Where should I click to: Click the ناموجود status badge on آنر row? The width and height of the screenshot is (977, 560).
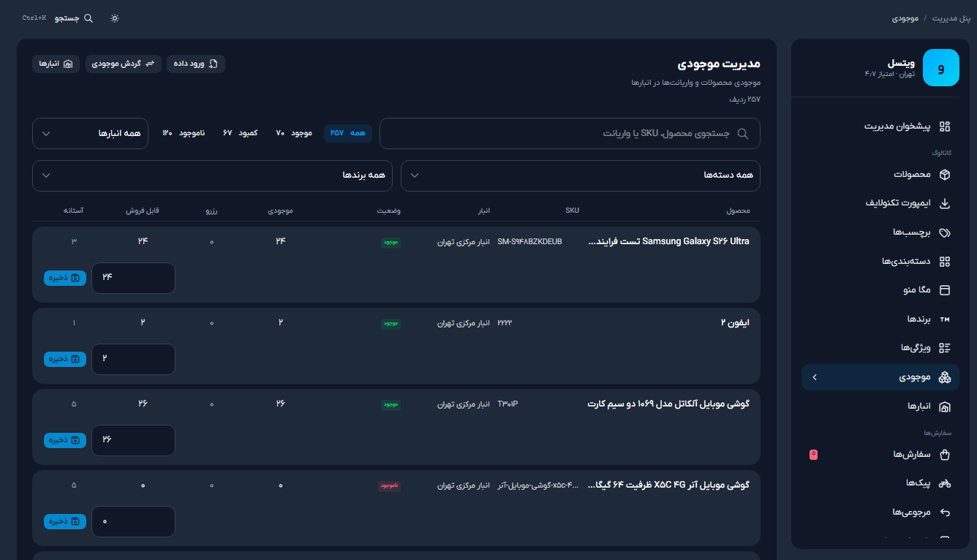coord(389,485)
